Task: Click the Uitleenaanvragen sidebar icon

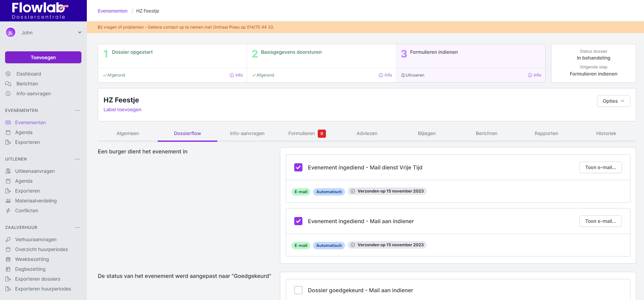Action: pyautogui.click(x=8, y=171)
